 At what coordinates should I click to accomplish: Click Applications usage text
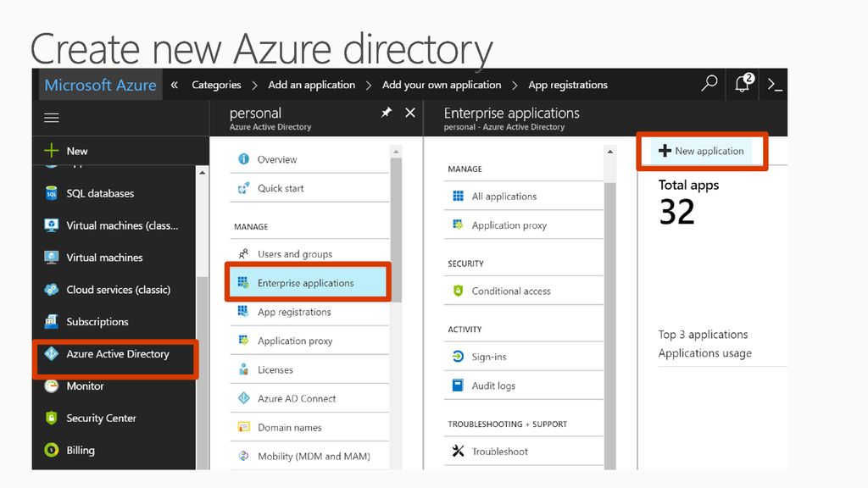coord(704,353)
